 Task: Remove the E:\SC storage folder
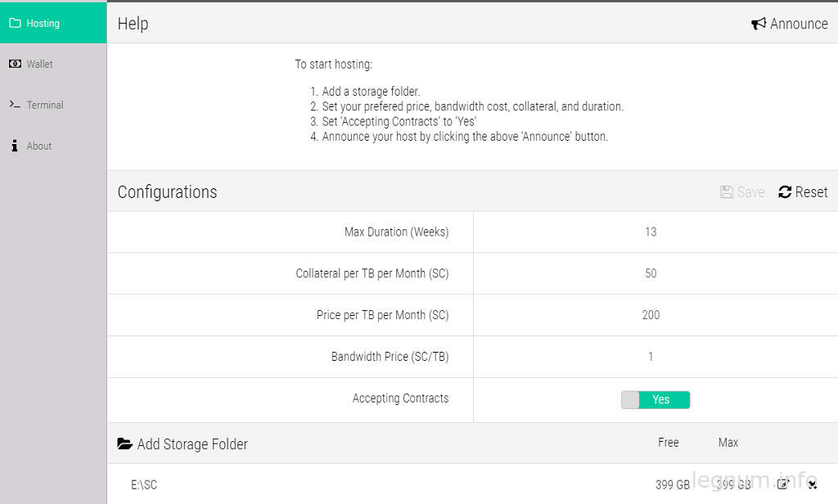[813, 484]
